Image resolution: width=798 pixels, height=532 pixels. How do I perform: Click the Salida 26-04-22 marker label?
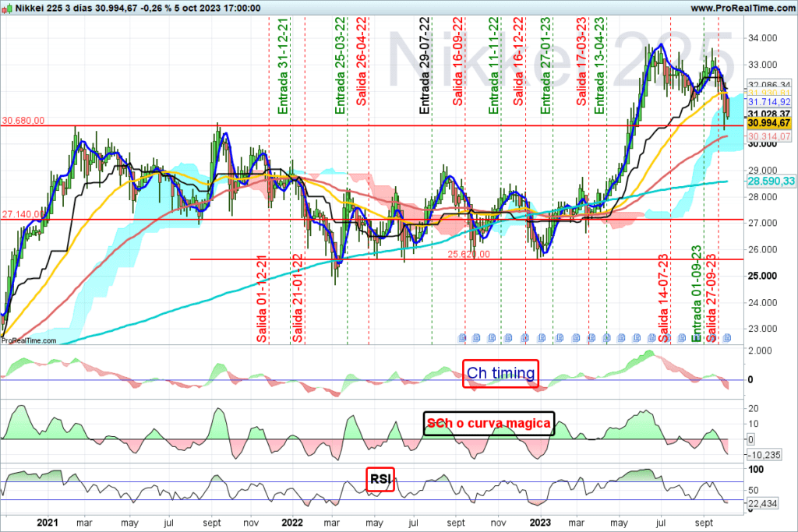pyautogui.click(x=362, y=62)
